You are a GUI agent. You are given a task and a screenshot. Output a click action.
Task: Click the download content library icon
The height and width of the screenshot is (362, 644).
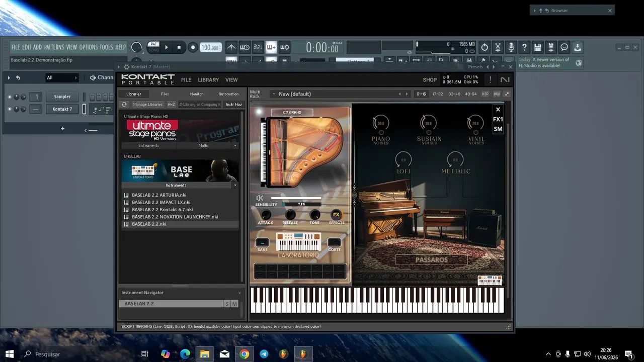click(578, 47)
